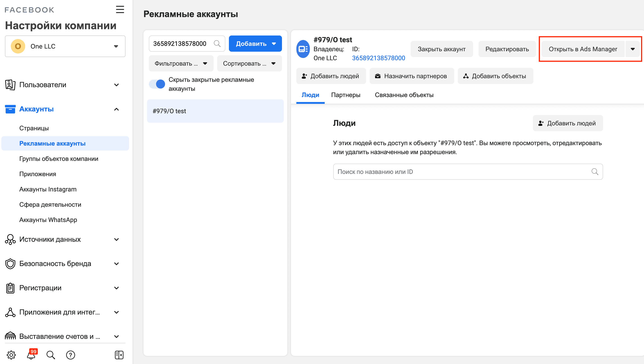The image size is (644, 364).
Task: Click the ad account avatar icon
Action: pyautogui.click(x=303, y=49)
